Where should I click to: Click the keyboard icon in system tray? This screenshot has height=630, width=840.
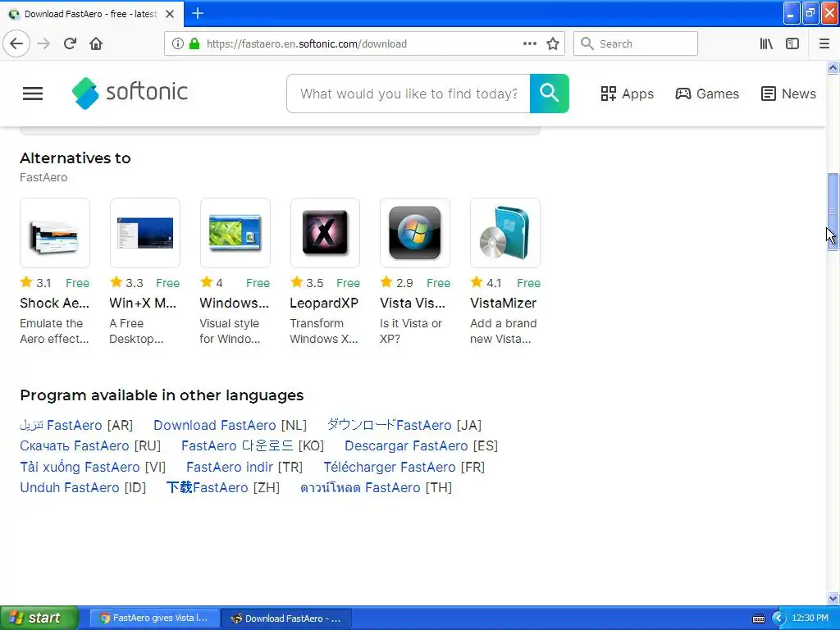[x=759, y=619]
